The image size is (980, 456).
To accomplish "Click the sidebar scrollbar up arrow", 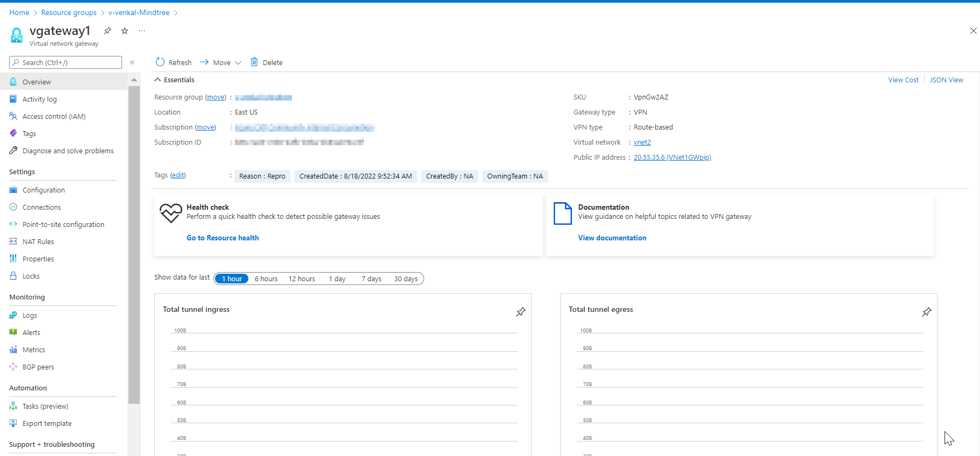I will [134, 80].
